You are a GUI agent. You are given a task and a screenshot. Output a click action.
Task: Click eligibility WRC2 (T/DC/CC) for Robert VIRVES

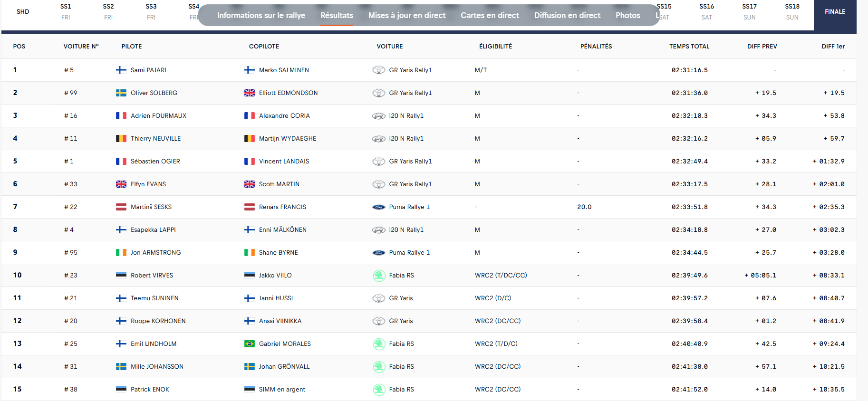coord(501,275)
